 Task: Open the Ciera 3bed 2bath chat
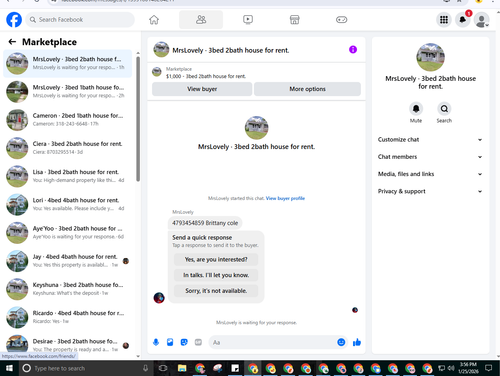[68, 148]
